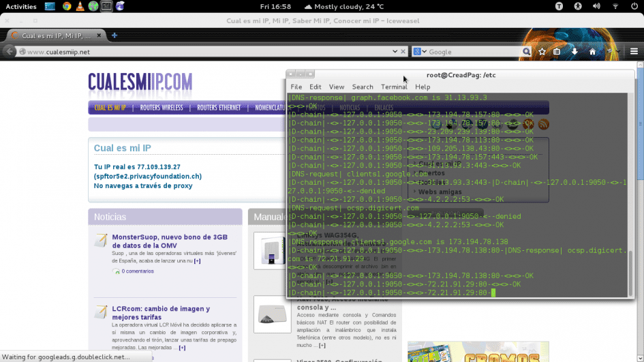
Task: Go to the home page icon
Action: click(x=592, y=52)
